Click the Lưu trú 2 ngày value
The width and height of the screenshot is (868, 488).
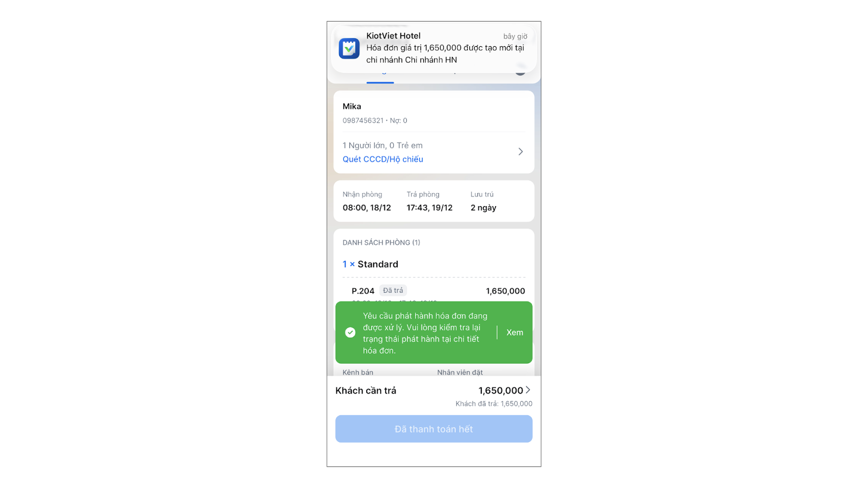pyautogui.click(x=483, y=208)
